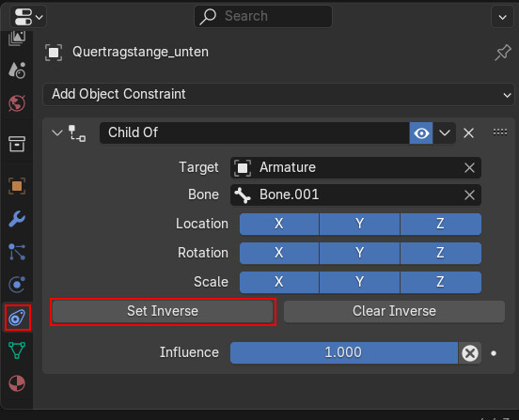Viewport: 519px width, 420px height.
Task: Open the Physics properties tab
Action: point(17,285)
